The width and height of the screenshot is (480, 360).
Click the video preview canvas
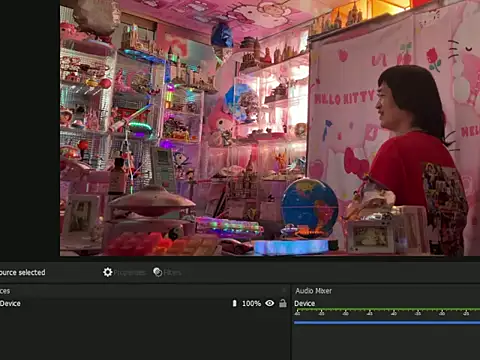click(270, 128)
